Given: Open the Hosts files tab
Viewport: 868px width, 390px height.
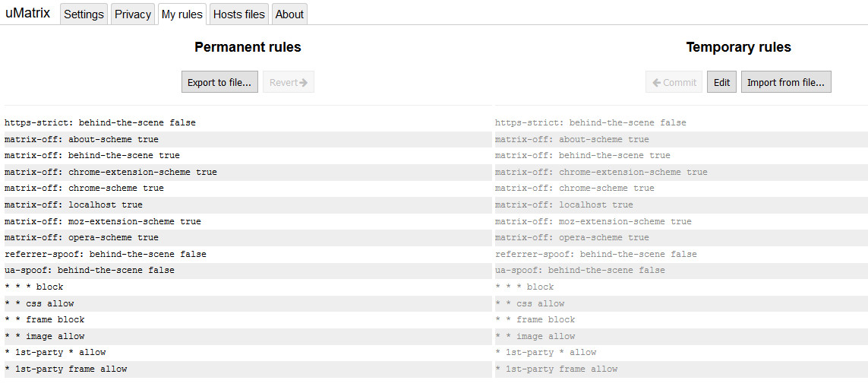Looking at the screenshot, I should 239,14.
